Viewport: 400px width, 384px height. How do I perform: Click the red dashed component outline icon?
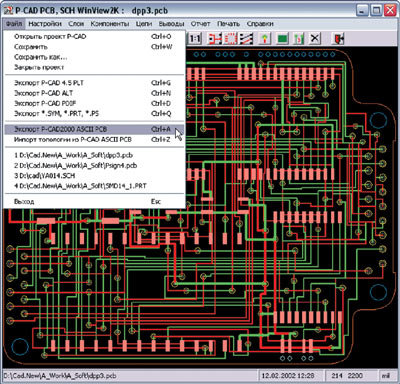(x=230, y=39)
